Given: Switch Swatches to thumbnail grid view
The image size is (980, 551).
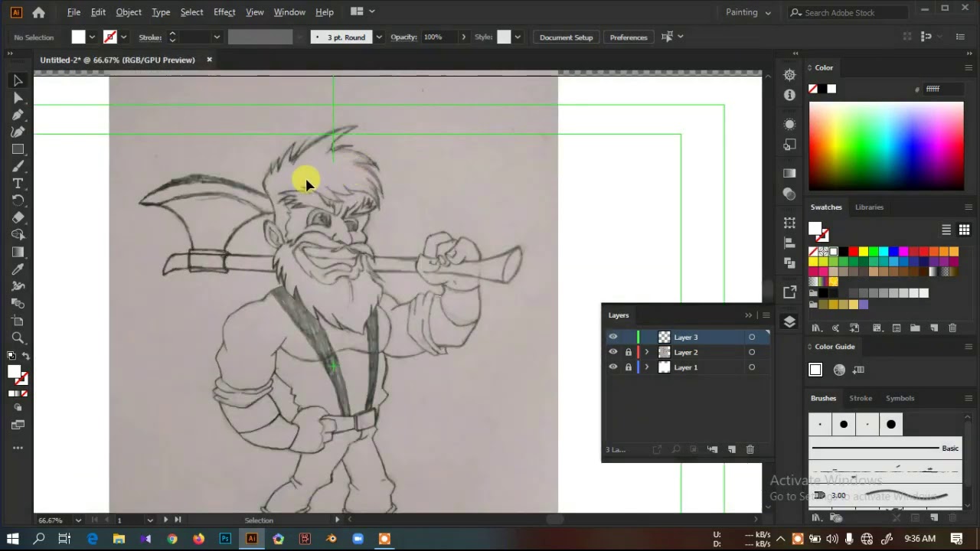Looking at the screenshot, I should (964, 230).
